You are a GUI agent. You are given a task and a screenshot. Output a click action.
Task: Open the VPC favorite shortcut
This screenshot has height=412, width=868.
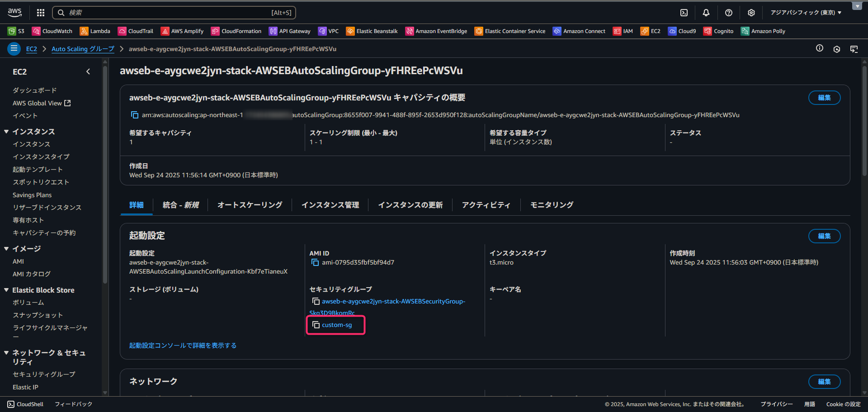tap(328, 31)
